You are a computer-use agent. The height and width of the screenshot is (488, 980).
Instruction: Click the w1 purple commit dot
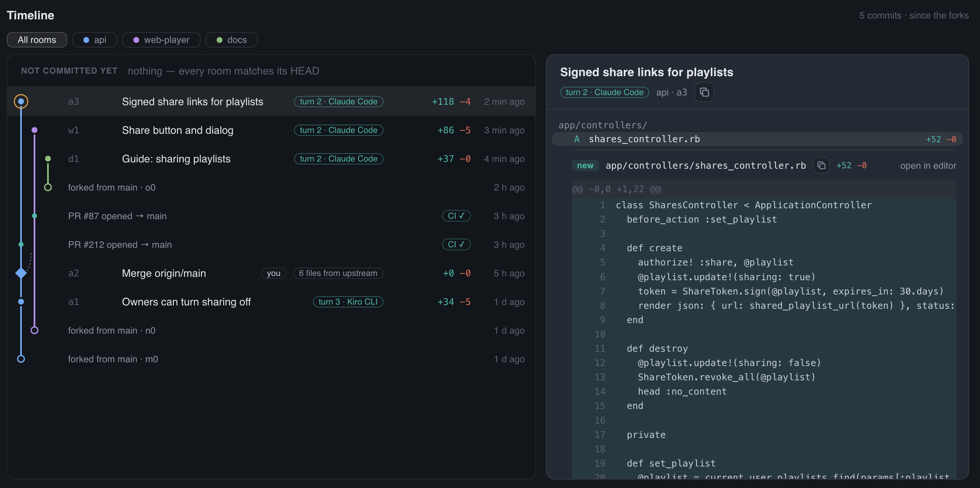point(34,130)
